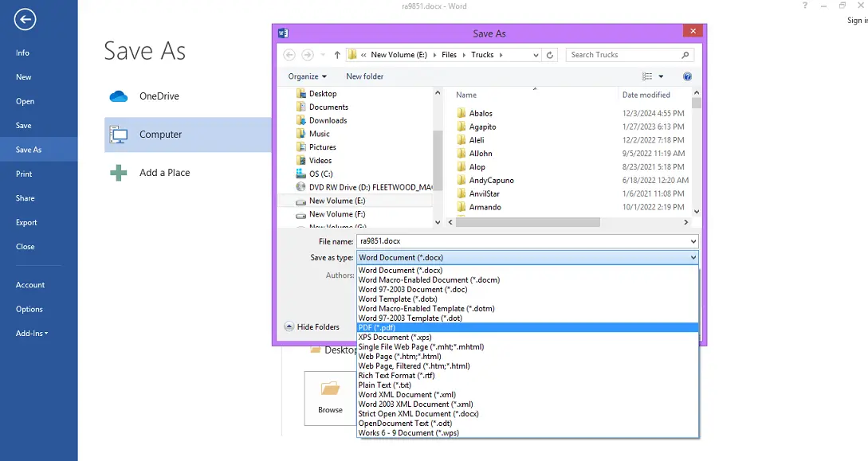Image resolution: width=868 pixels, height=461 pixels.
Task: Open the Print backstage tab
Action: pos(39,174)
